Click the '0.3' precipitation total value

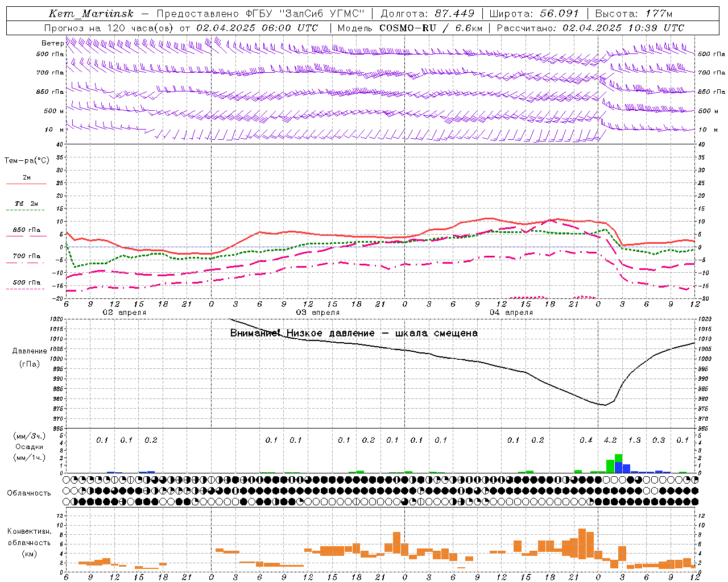(x=659, y=440)
